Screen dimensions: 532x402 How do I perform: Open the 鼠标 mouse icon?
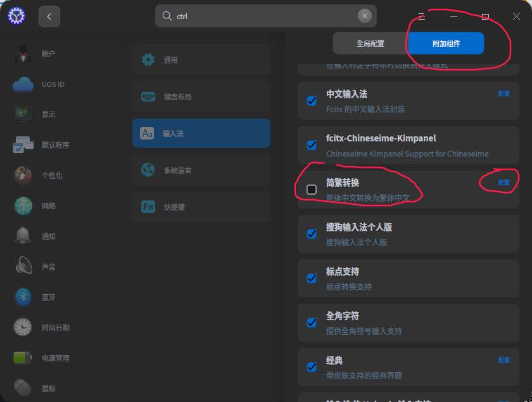(x=23, y=387)
